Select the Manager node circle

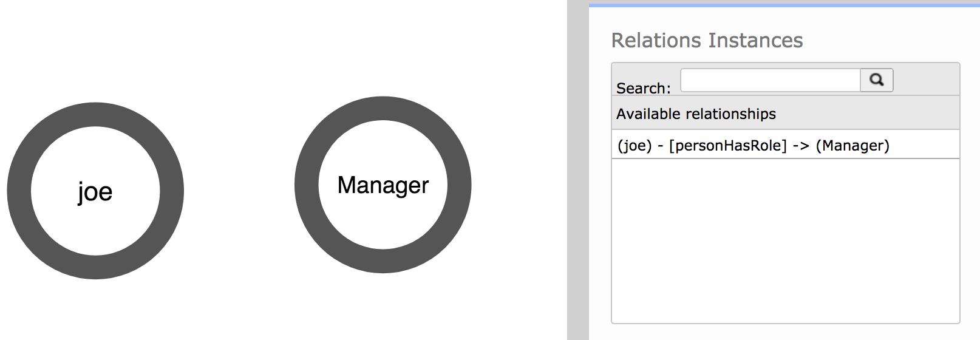[x=383, y=185]
